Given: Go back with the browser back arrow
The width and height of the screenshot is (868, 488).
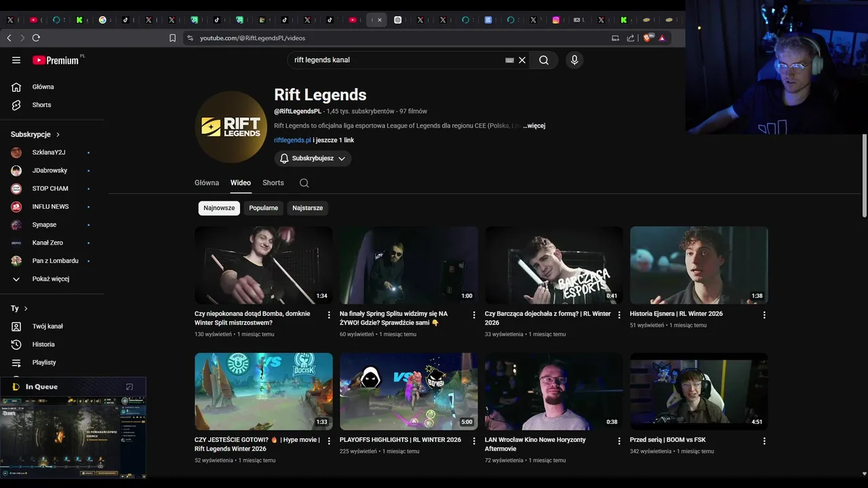Looking at the screenshot, I should coord(9,38).
